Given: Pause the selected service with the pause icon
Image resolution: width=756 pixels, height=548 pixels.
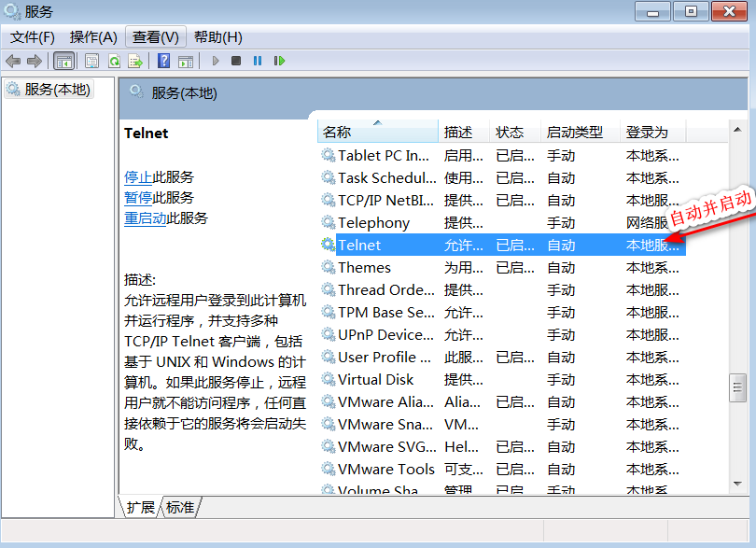Looking at the screenshot, I should [257, 60].
